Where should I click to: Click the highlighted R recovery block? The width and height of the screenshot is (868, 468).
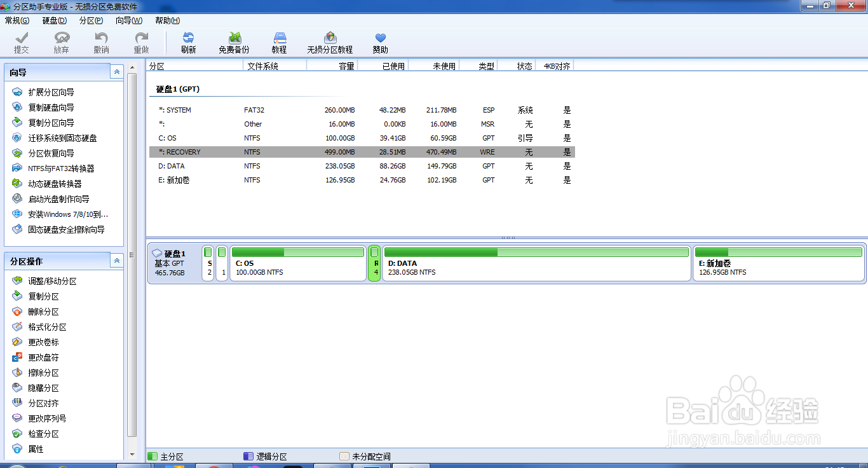375,263
